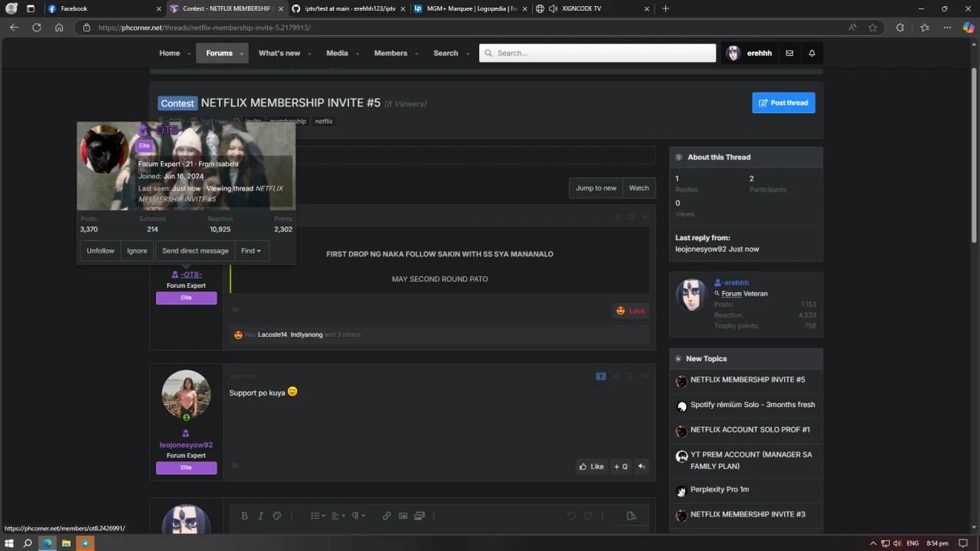Expand the What's new menu arrow

[x=309, y=54]
